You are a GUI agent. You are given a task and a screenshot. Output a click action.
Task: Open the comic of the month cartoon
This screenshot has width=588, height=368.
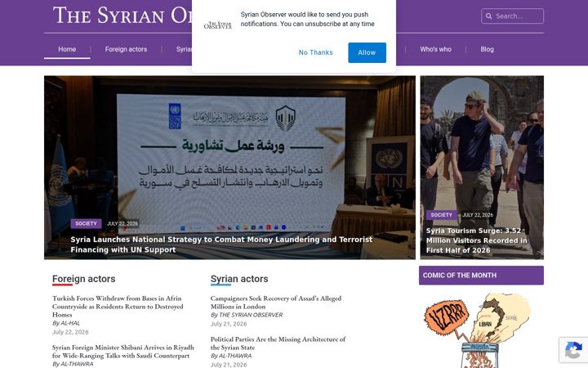479,330
